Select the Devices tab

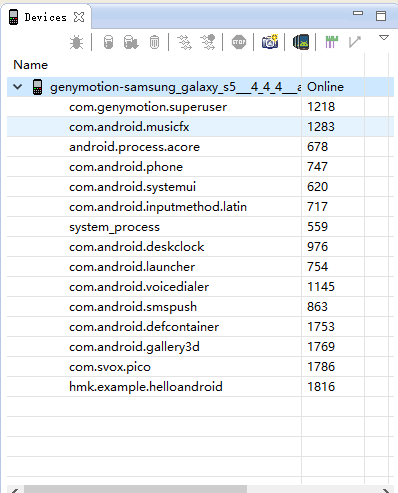click(46, 17)
